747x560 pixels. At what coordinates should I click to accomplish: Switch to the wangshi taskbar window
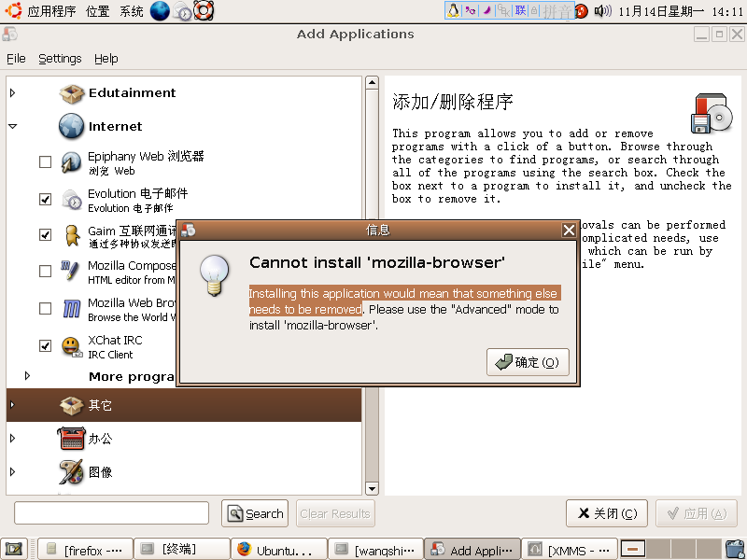point(376,550)
